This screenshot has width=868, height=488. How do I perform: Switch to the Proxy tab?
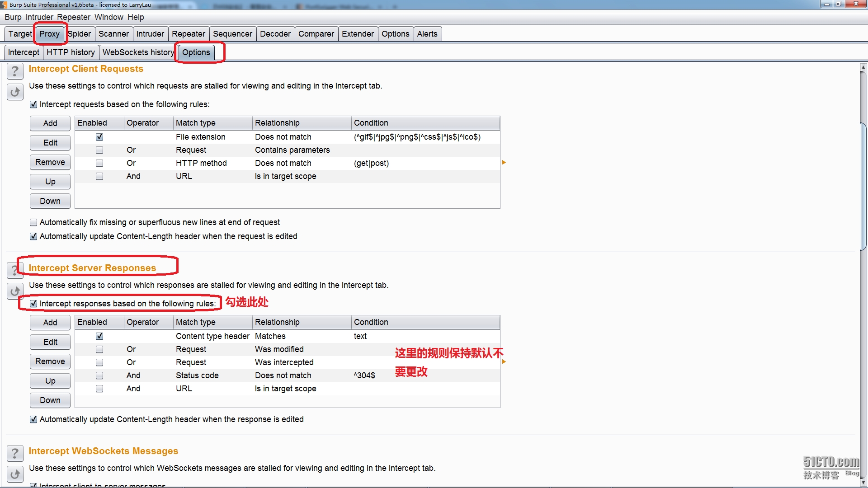(x=49, y=34)
